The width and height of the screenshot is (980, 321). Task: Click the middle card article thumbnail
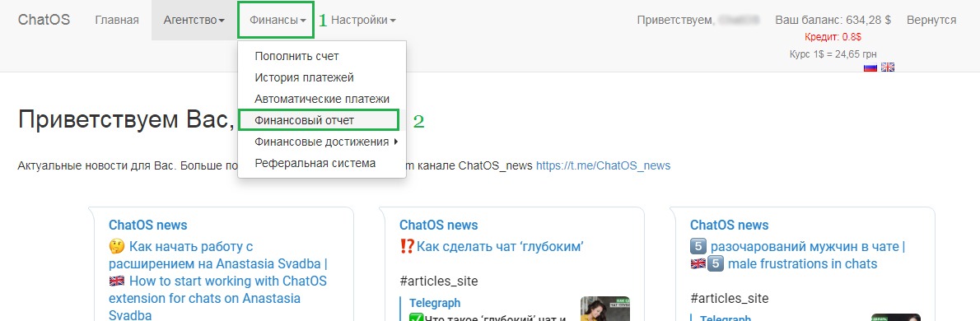(x=604, y=309)
